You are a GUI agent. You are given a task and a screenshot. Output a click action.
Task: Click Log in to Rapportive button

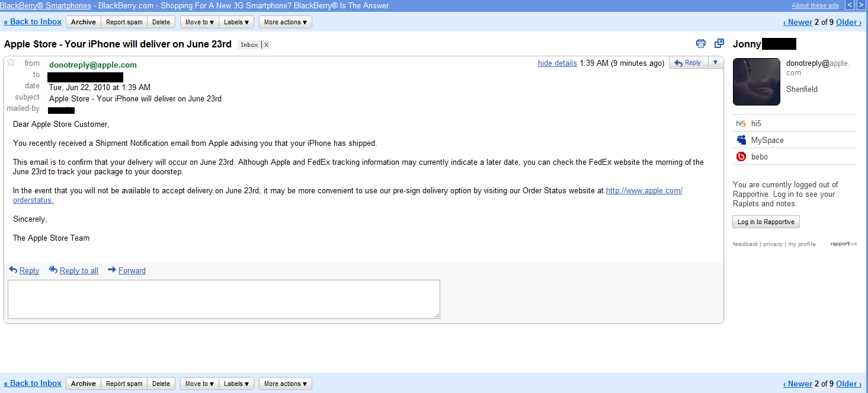[x=766, y=222]
